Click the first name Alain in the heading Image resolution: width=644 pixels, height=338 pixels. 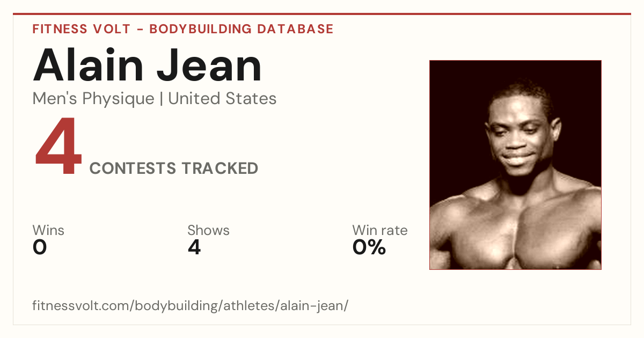coord(89,65)
